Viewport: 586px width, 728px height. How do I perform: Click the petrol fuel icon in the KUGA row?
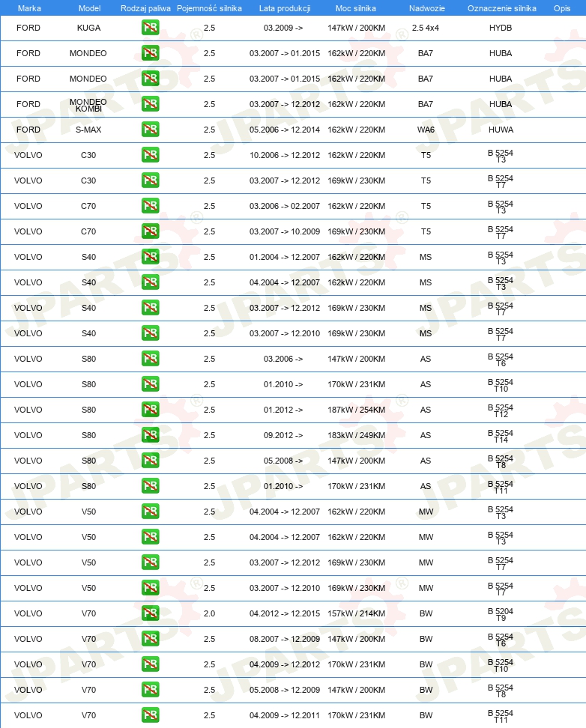click(150, 28)
